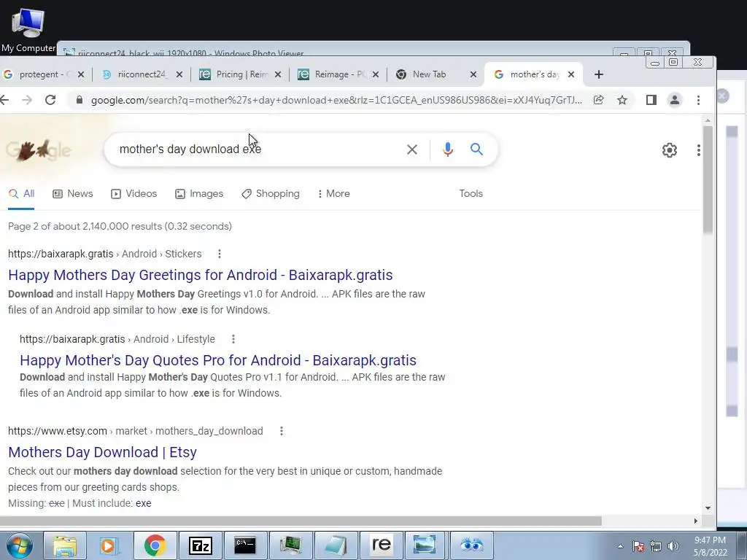Bookmark this page with the star
Viewport: 747px width, 560px height.
(x=622, y=100)
